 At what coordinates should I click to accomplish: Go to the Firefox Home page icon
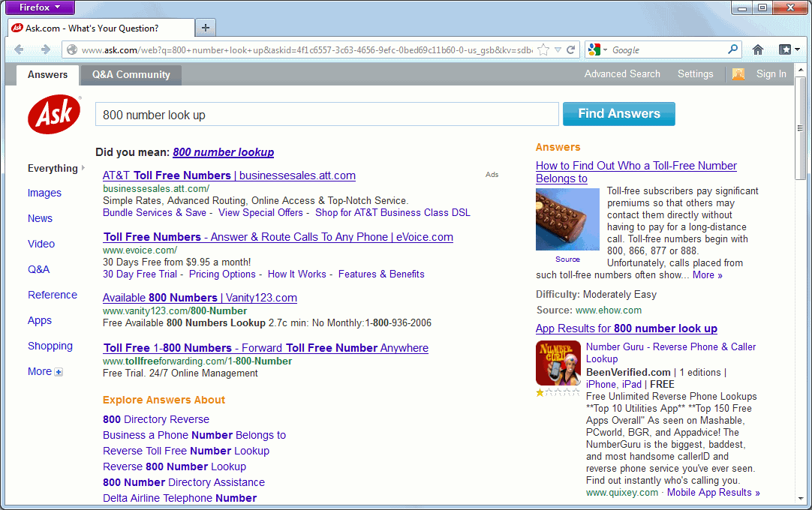[758, 49]
